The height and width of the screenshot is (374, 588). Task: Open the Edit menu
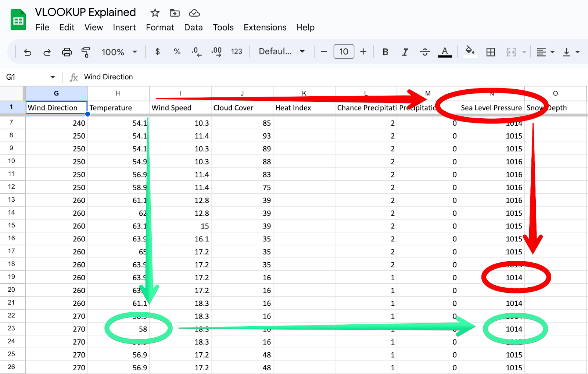click(x=67, y=28)
